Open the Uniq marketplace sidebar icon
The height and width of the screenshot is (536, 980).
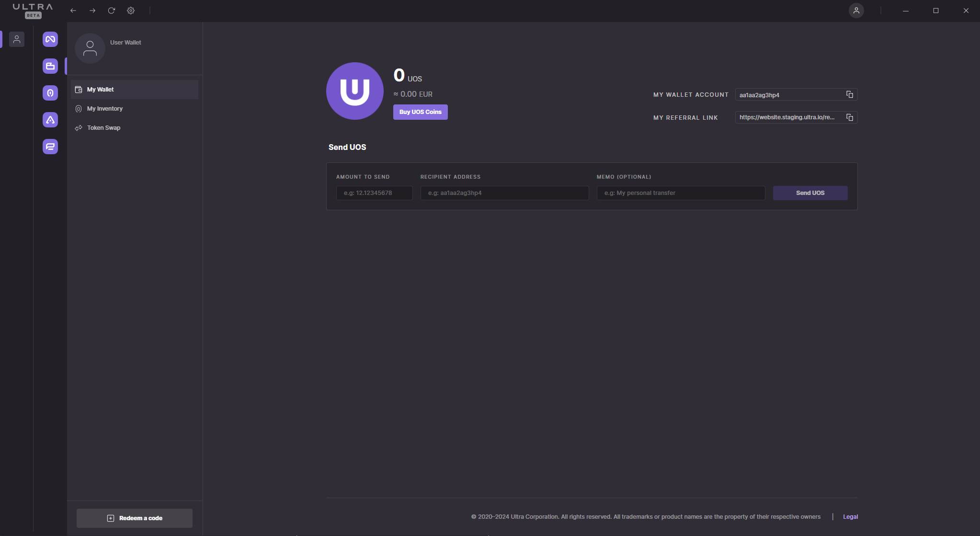(50, 93)
